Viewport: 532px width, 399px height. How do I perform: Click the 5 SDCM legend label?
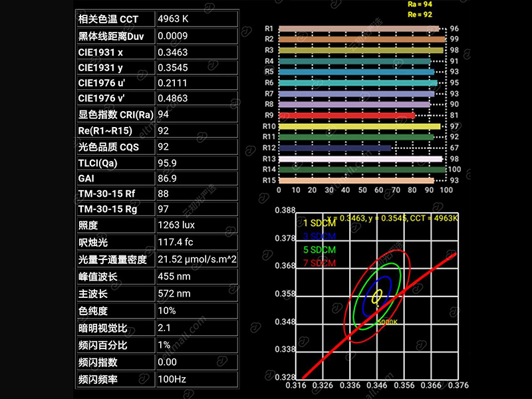point(320,249)
